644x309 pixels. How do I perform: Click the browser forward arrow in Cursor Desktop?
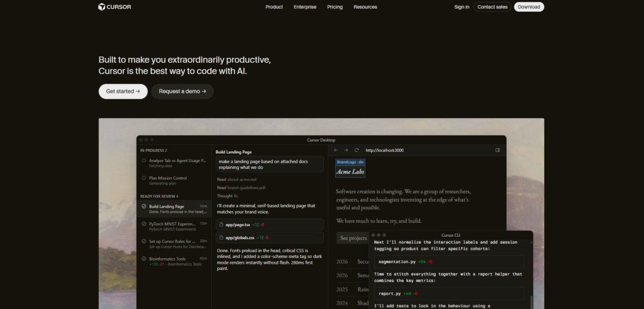click(x=346, y=150)
